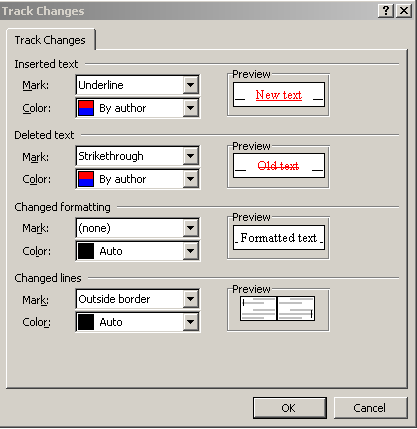
Task: Click the black Auto swatch under Changed formatting
Action: [x=86, y=251]
